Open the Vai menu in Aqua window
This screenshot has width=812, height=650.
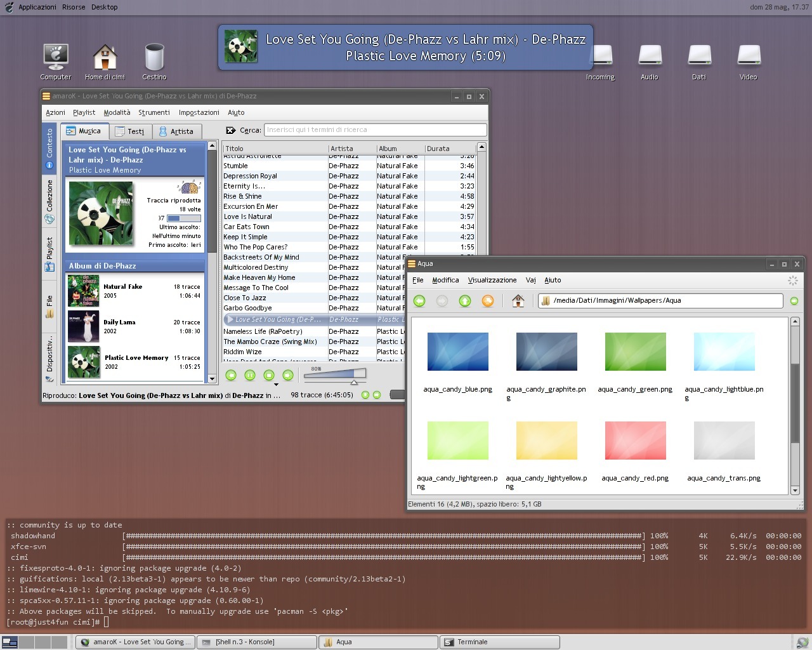pos(531,280)
